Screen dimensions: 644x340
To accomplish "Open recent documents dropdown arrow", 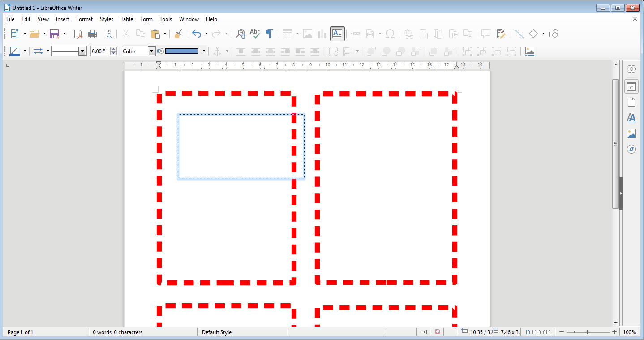I will click(x=44, y=34).
